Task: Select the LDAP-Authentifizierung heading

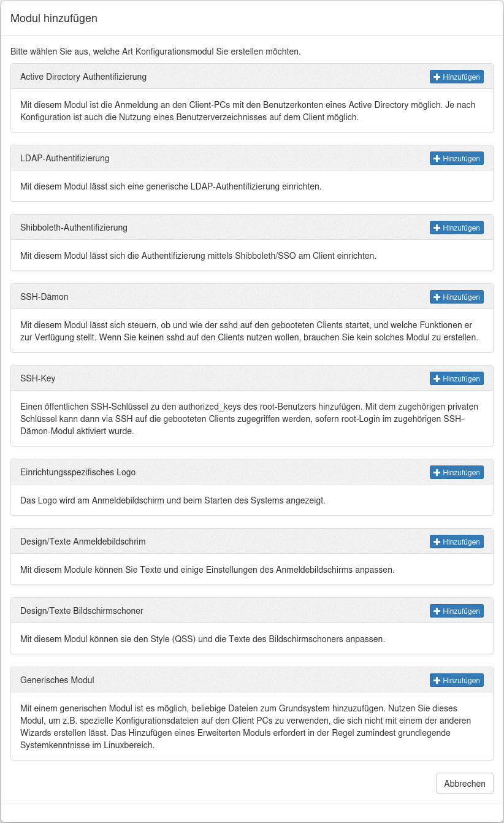Action: click(x=64, y=158)
